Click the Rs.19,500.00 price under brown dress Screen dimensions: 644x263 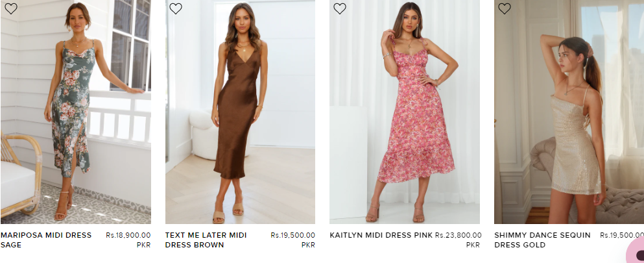tap(292, 235)
